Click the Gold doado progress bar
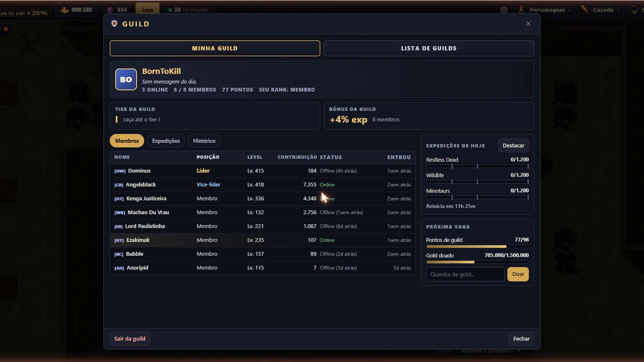644x362 pixels. tap(478, 262)
